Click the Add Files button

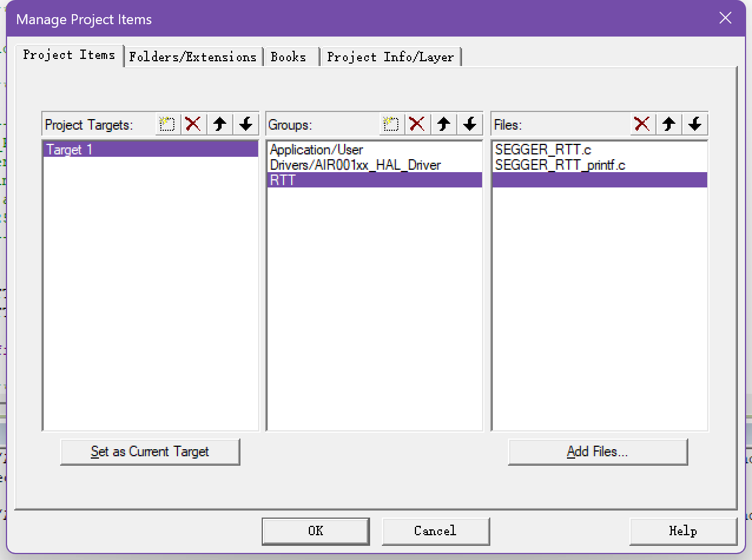pyautogui.click(x=598, y=452)
